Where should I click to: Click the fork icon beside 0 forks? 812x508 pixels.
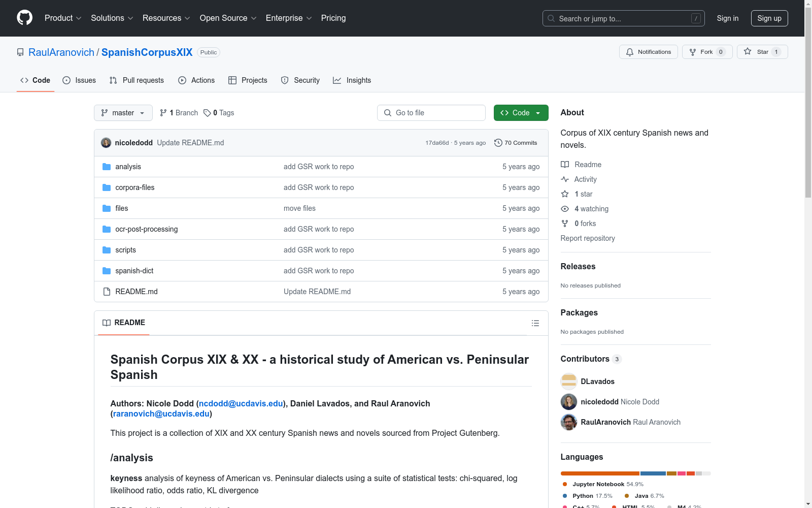[x=565, y=224]
